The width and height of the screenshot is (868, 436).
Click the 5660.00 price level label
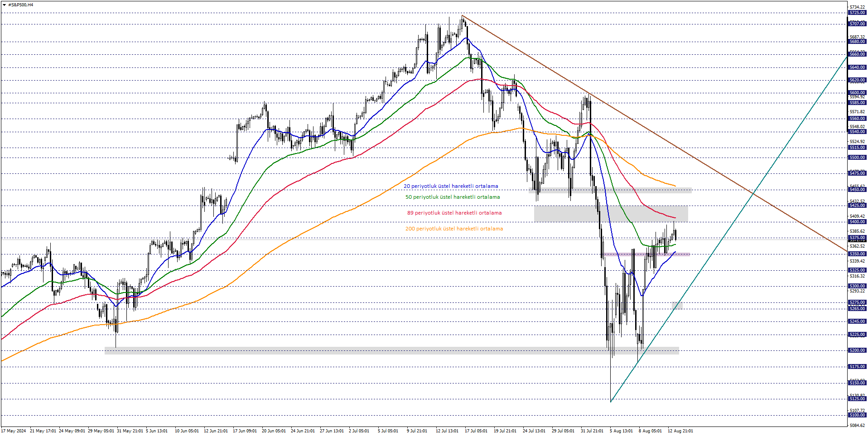[857, 54]
